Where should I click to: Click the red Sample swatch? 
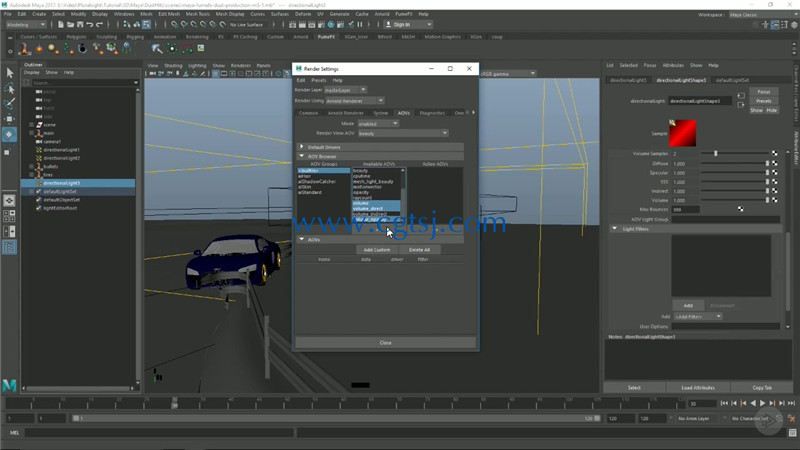[x=683, y=133]
